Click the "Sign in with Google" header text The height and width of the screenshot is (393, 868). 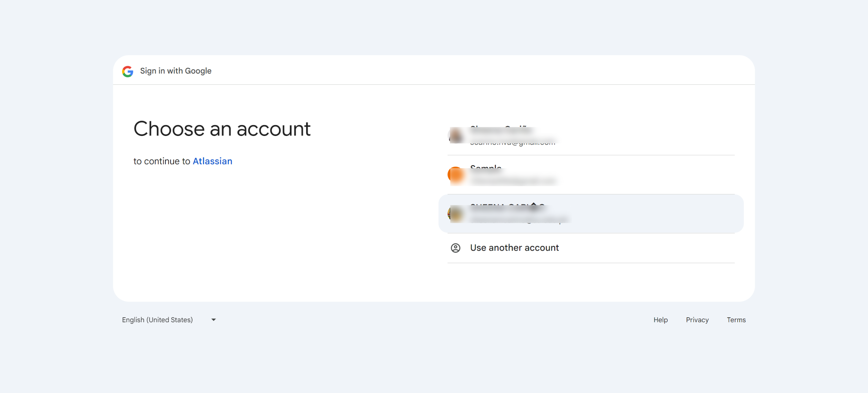pos(176,71)
